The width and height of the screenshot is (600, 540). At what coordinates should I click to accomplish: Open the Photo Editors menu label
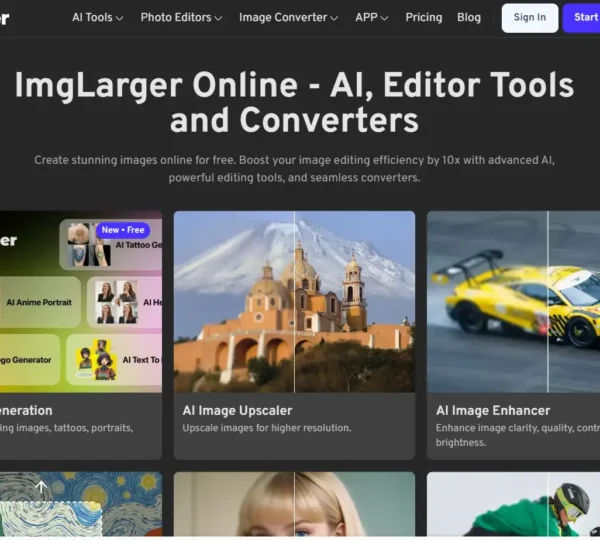pos(176,18)
